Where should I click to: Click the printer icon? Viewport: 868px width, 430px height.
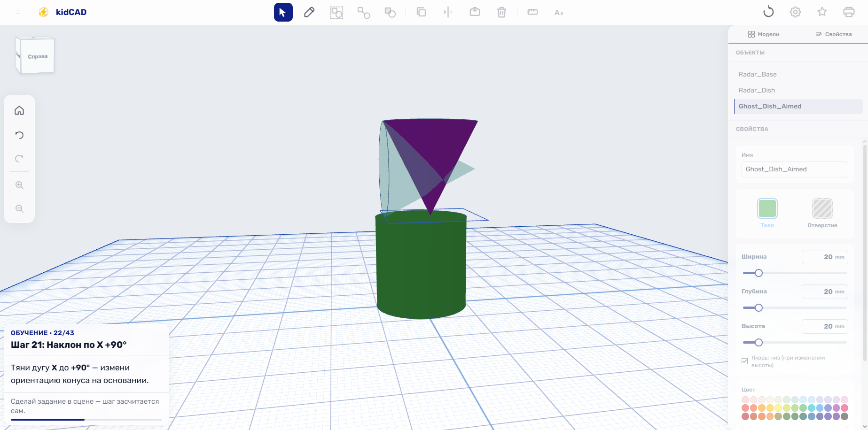pos(849,12)
